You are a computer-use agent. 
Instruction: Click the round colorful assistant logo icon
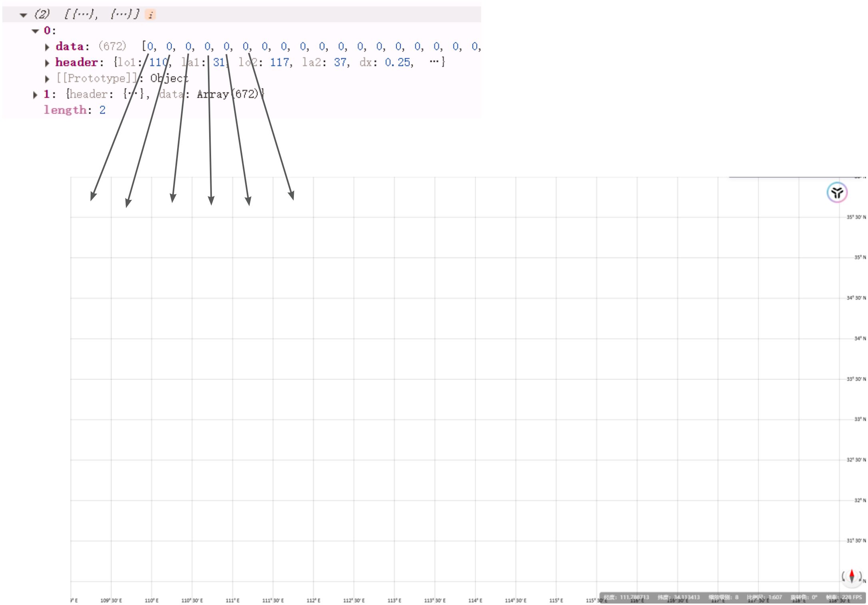tap(837, 193)
